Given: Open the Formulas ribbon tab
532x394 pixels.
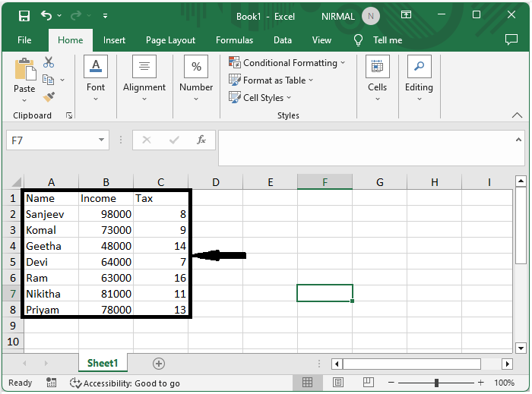Looking at the screenshot, I should click(x=234, y=40).
